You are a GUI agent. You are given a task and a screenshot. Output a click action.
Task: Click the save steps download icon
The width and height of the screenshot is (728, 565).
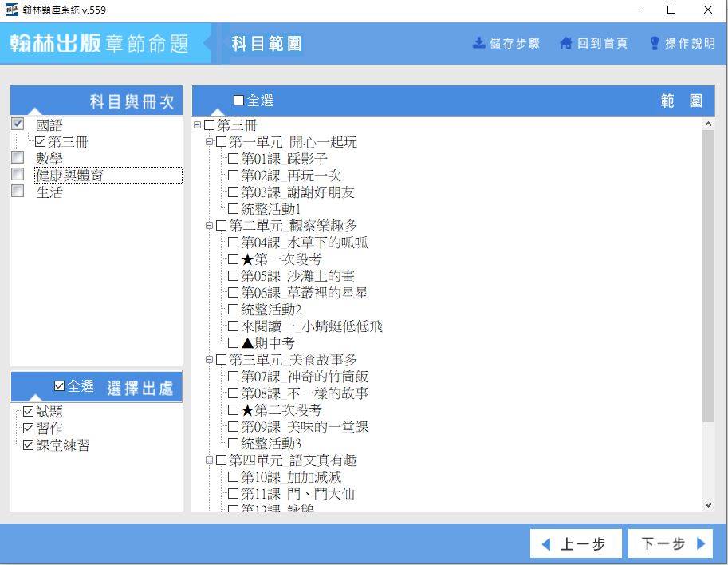pyautogui.click(x=478, y=43)
